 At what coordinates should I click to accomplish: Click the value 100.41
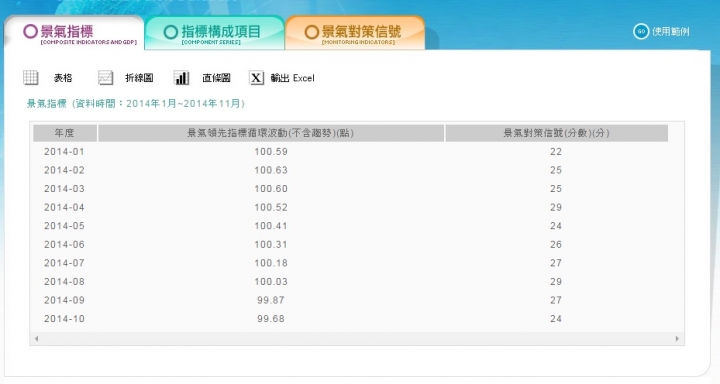pyautogui.click(x=271, y=226)
